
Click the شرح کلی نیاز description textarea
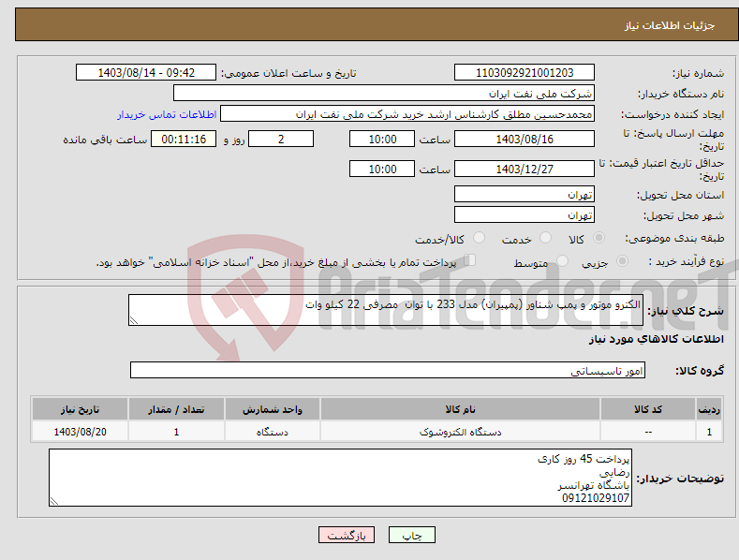[386, 310]
